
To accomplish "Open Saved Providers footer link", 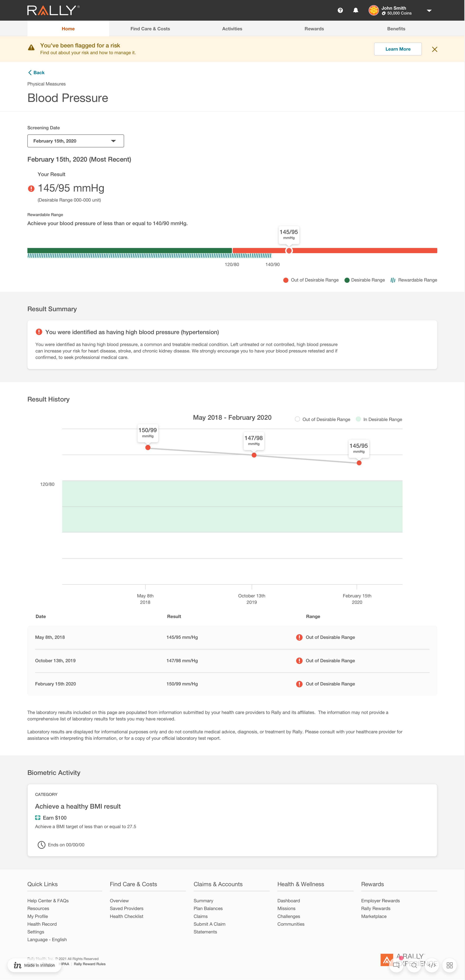I will [x=127, y=909].
